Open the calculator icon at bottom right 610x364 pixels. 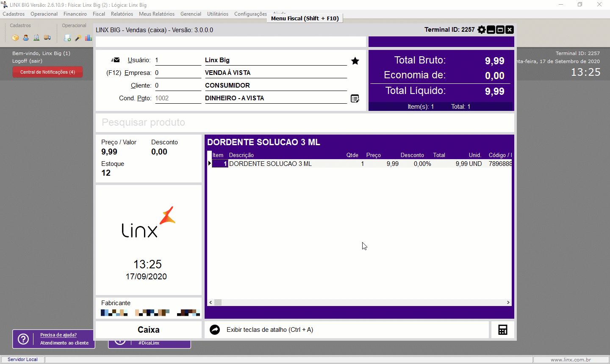tap(503, 330)
